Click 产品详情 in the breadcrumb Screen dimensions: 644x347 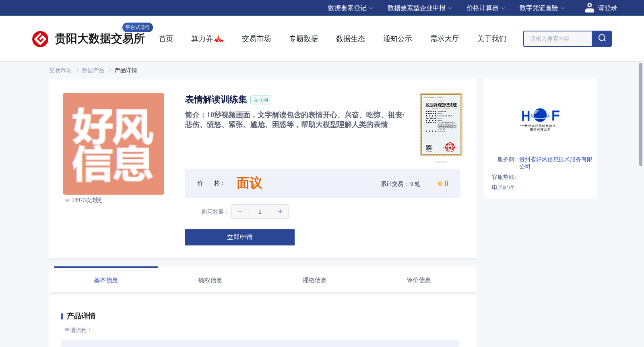126,70
